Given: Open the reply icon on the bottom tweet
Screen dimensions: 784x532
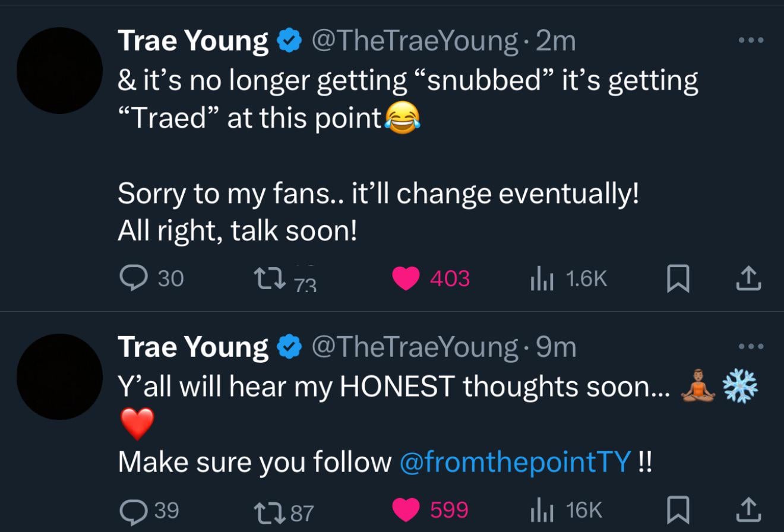Looking at the screenshot, I should pos(134,511).
